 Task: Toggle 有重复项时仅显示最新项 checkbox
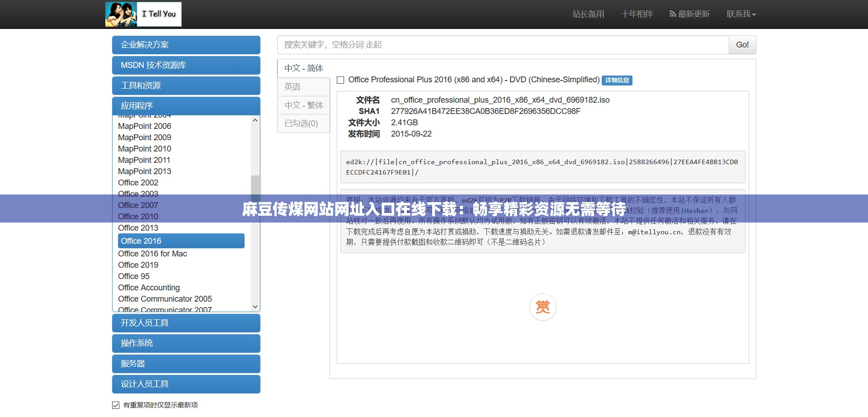pyautogui.click(x=116, y=405)
